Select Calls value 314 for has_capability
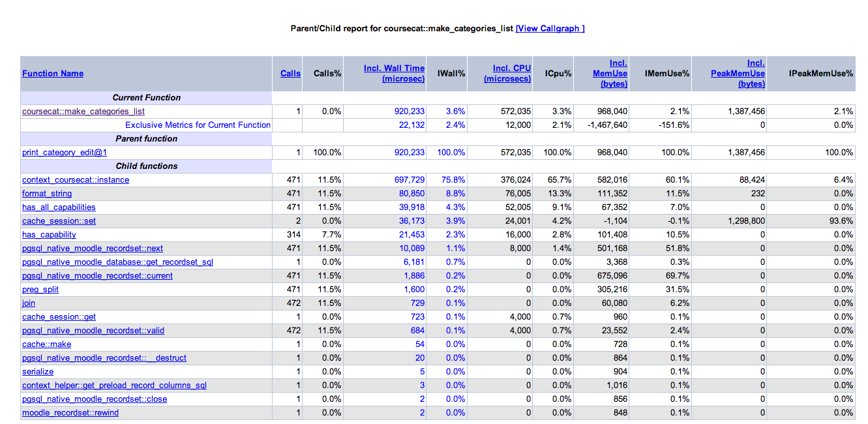The height and width of the screenshot is (424, 868). point(294,235)
